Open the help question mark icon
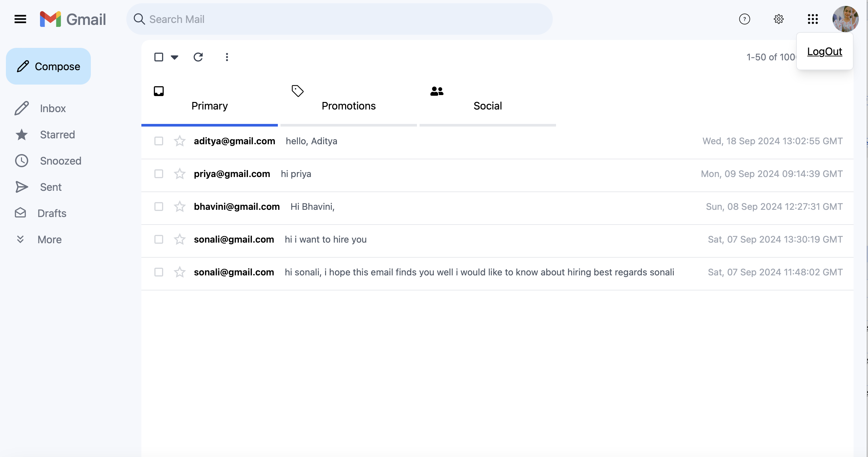 click(x=744, y=19)
